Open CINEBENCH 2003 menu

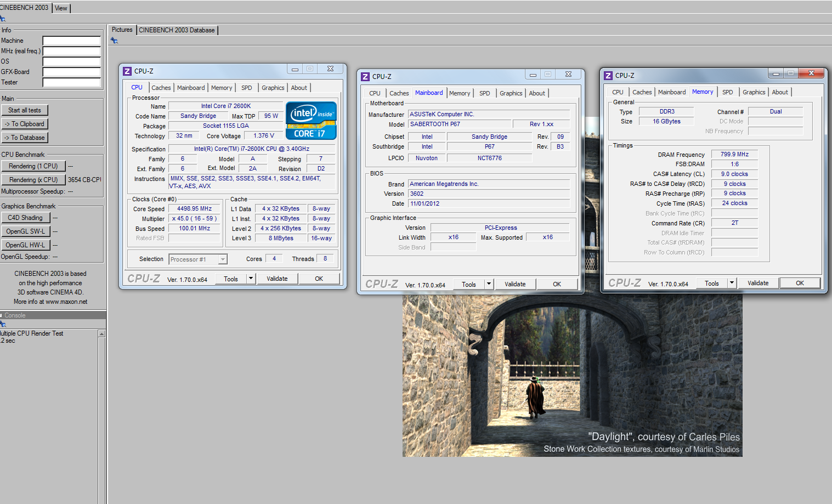pos(25,8)
